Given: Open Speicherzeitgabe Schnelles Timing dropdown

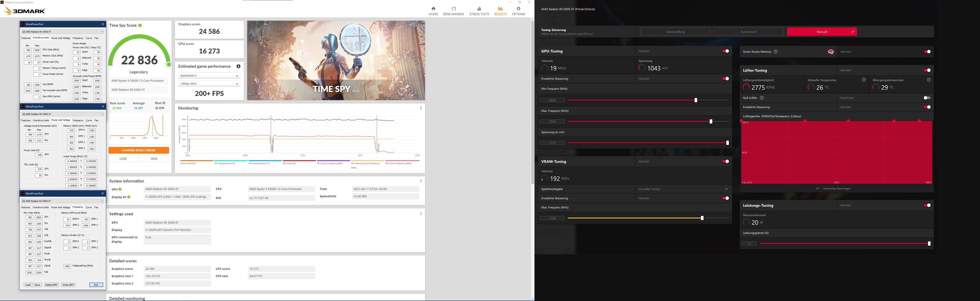Looking at the screenshot, I should (x=683, y=189).
